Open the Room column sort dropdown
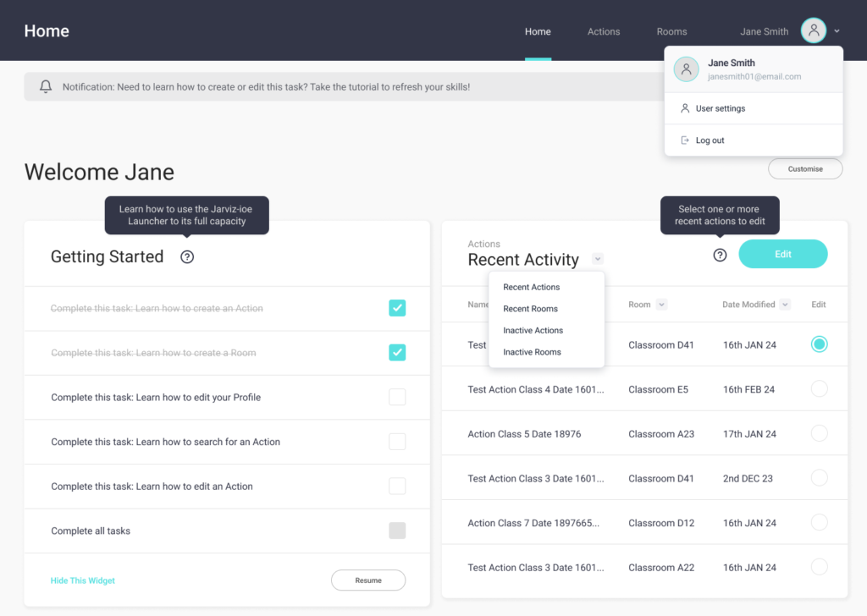This screenshot has height=616, width=867. click(x=662, y=305)
